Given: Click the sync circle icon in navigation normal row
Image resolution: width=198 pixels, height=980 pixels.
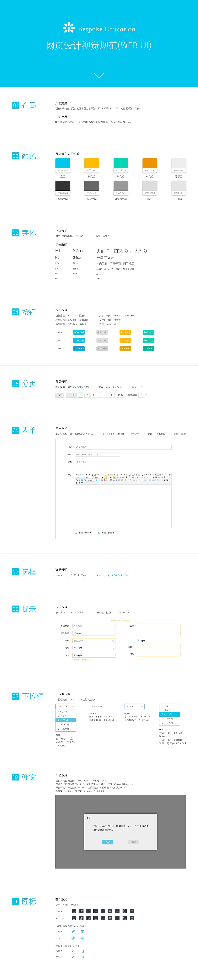Looking at the screenshot, I should (74, 911).
